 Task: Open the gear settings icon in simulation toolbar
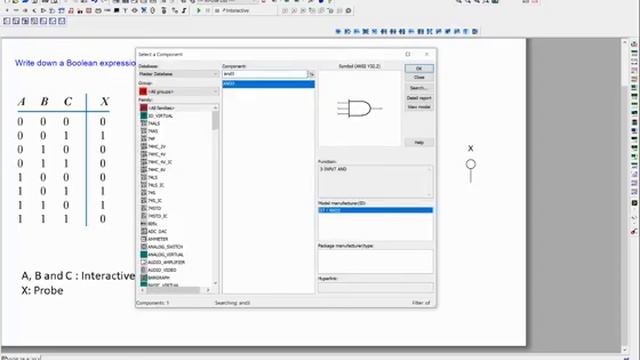[348, 11]
